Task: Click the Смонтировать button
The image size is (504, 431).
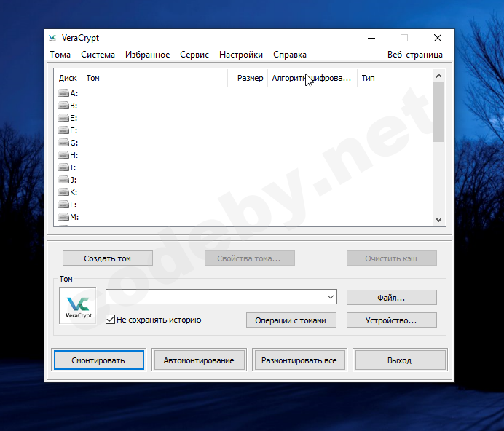Action: click(x=98, y=360)
